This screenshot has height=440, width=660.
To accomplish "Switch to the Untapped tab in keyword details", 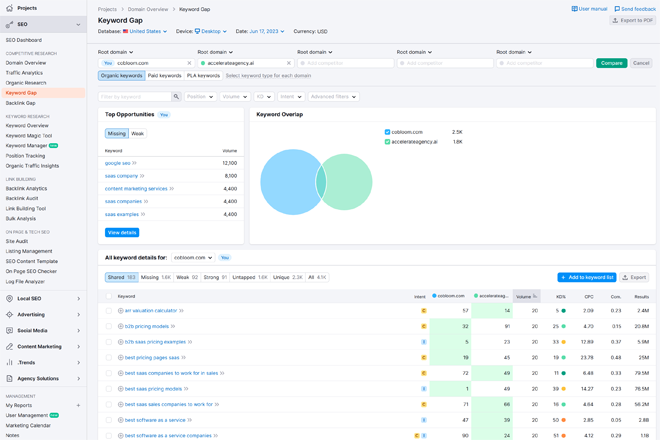I will pyautogui.click(x=250, y=277).
